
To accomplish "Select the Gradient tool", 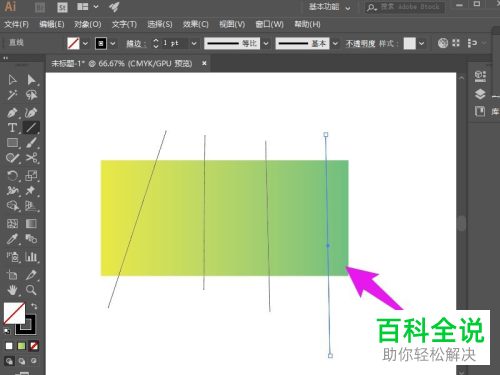I will pyautogui.click(x=31, y=223).
